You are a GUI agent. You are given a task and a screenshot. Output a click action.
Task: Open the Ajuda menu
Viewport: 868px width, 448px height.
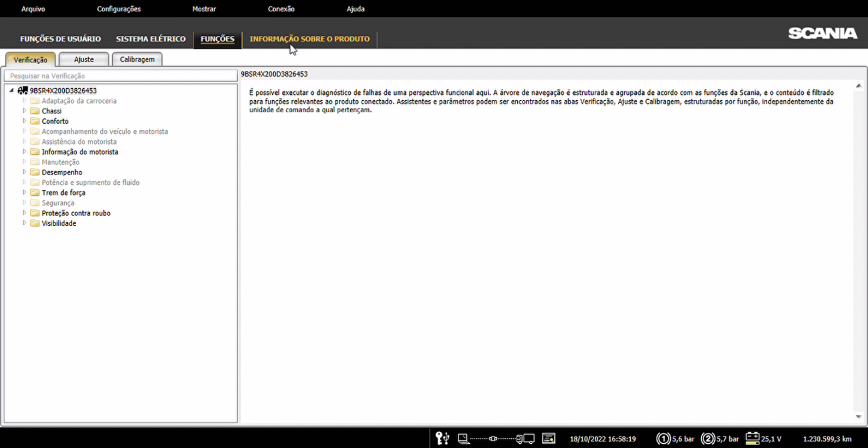pyautogui.click(x=356, y=9)
